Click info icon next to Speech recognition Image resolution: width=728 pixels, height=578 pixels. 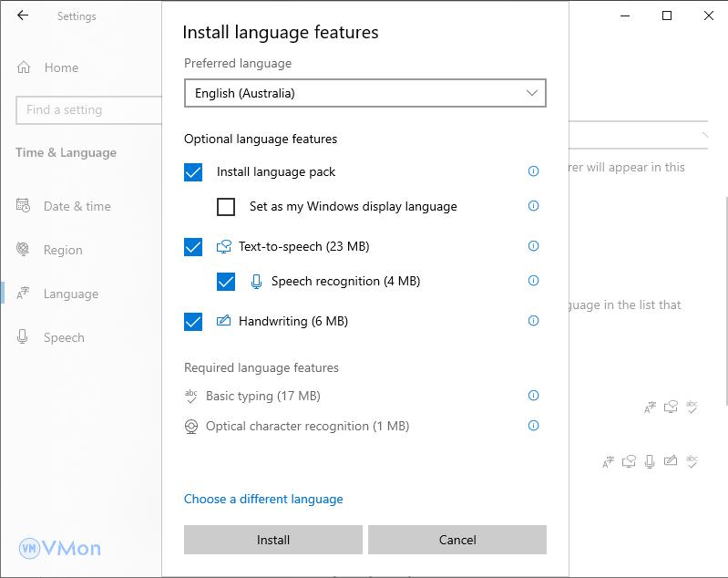(534, 281)
